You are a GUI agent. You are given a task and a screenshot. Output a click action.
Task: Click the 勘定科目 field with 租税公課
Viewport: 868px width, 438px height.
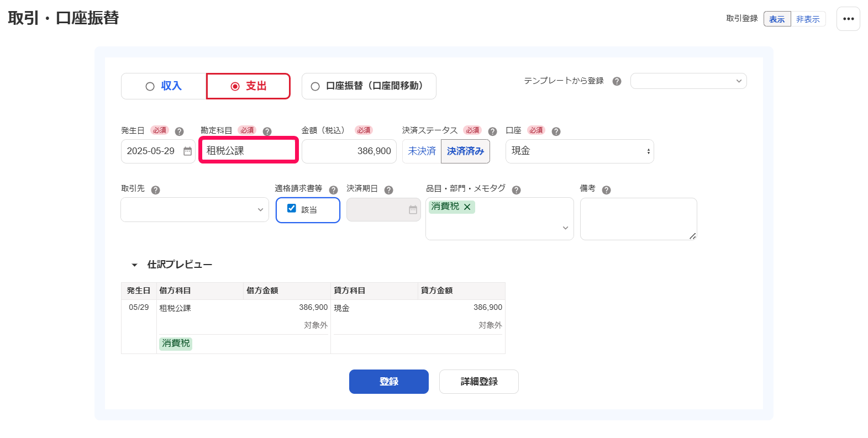249,151
